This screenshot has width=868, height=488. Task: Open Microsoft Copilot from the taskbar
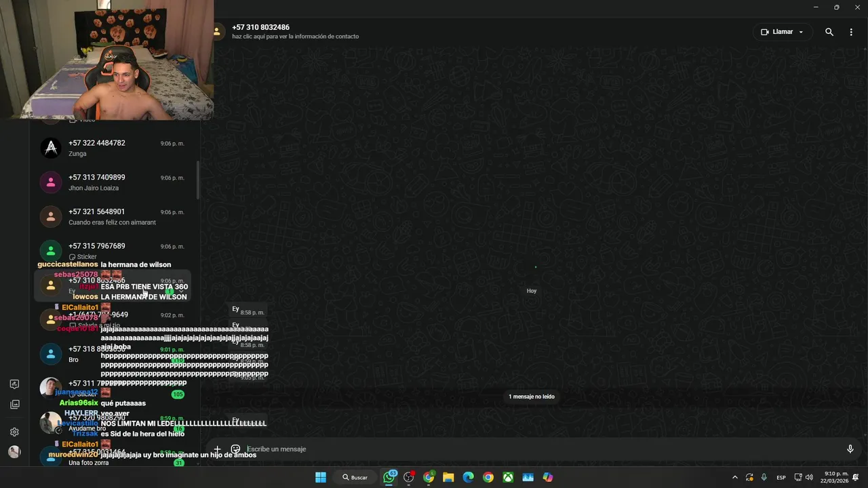(548, 477)
